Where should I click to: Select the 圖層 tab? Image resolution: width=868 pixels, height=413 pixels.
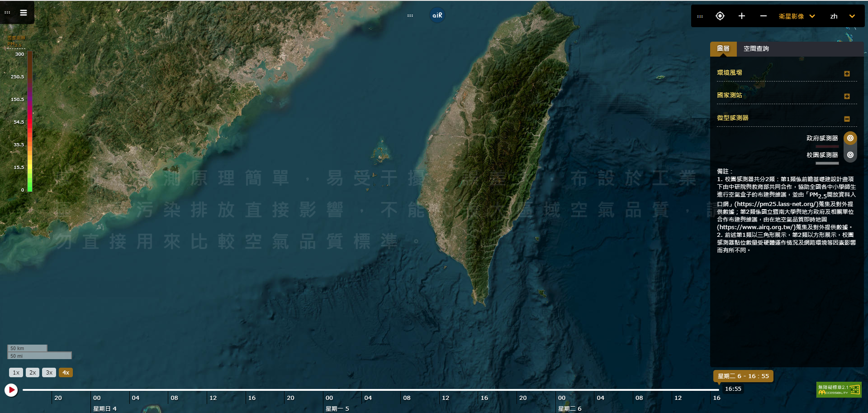tap(724, 49)
